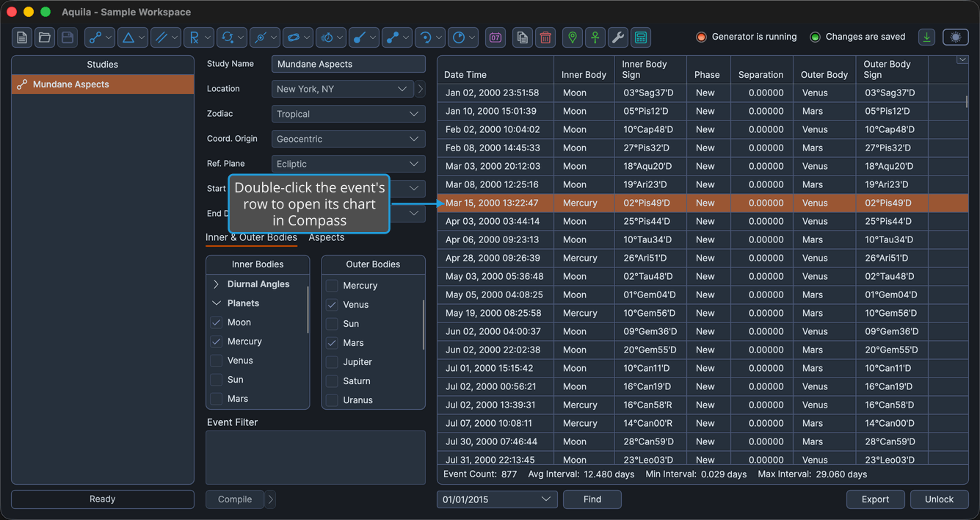
Task: Click arrow beside Location field
Action: pos(421,89)
